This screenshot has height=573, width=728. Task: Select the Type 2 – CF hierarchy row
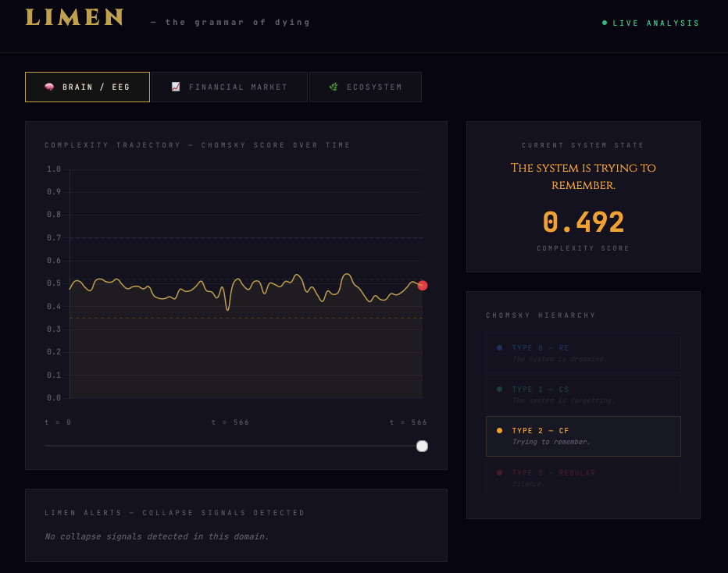(583, 436)
